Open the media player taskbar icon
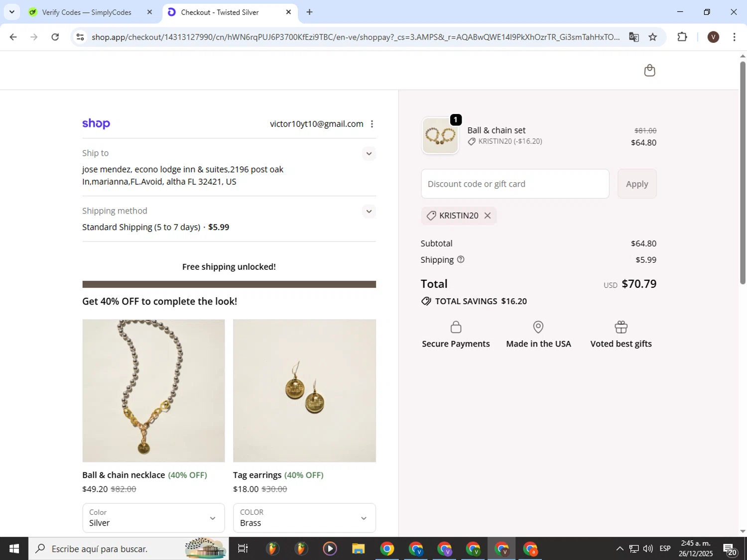Screen dimensions: 747x560 (330, 549)
